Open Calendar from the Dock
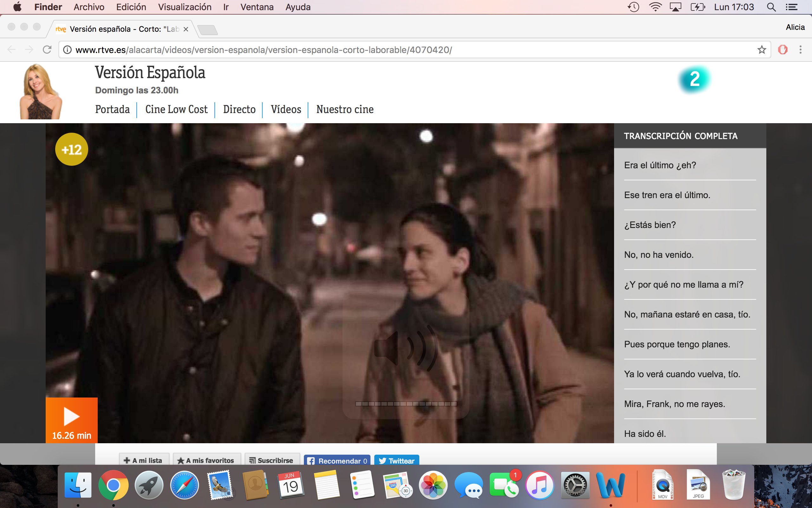Screen dimensions: 812x508 [291, 485]
